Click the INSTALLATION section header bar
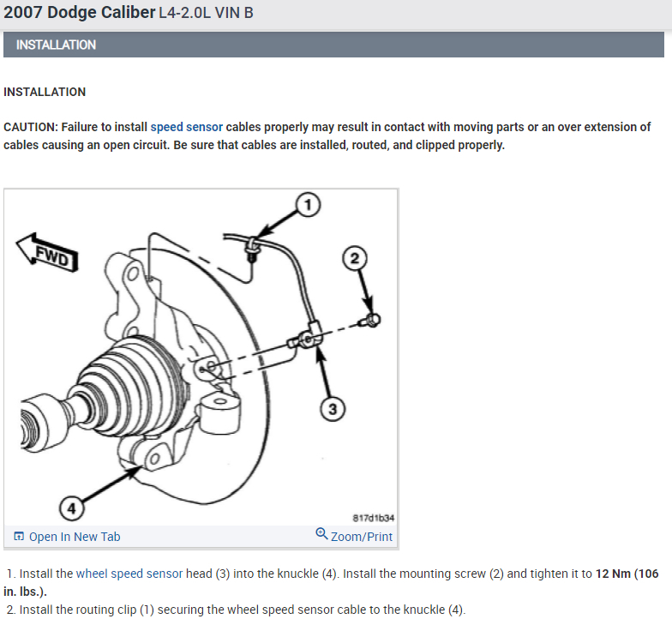This screenshot has height=637, width=672. click(334, 45)
